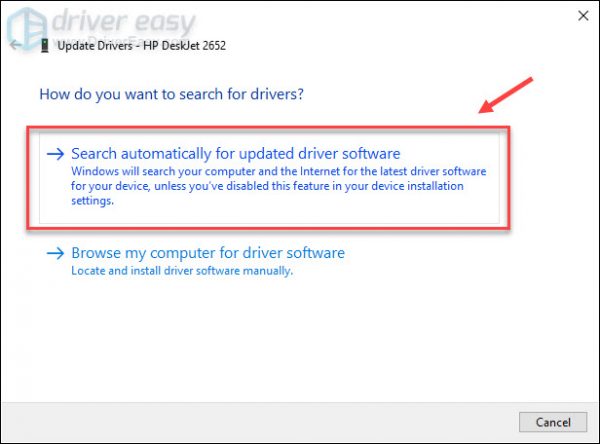Click the back arrow in the wizard header
Screen dimensions: 600x444
[15, 46]
